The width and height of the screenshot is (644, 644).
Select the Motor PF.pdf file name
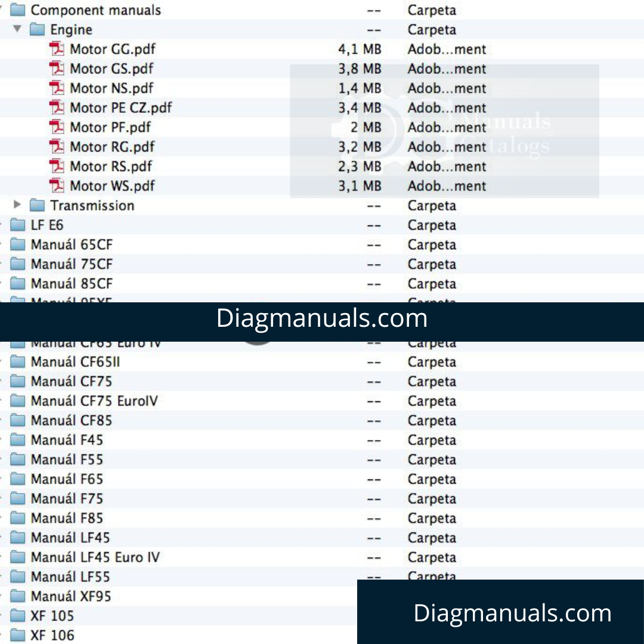[x=110, y=128]
